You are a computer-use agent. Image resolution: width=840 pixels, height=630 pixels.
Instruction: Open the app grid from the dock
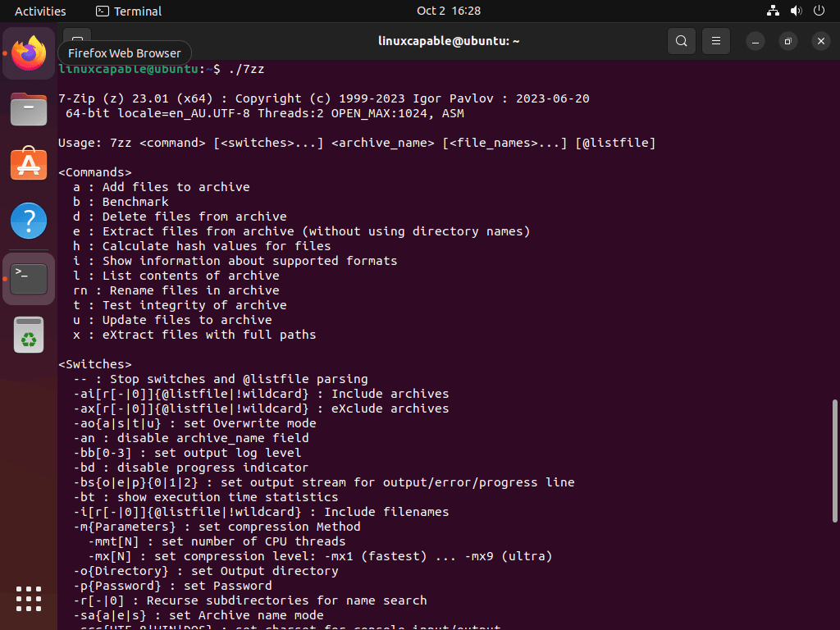coord(29,599)
